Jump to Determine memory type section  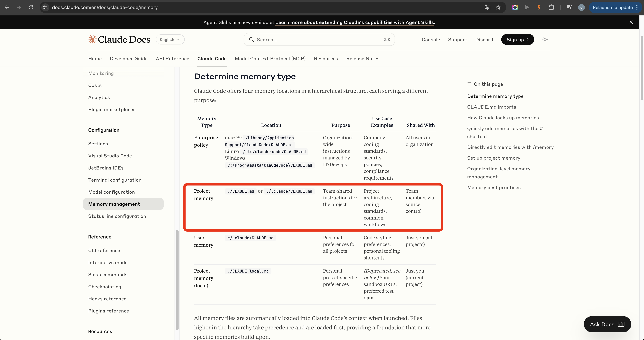(495, 96)
